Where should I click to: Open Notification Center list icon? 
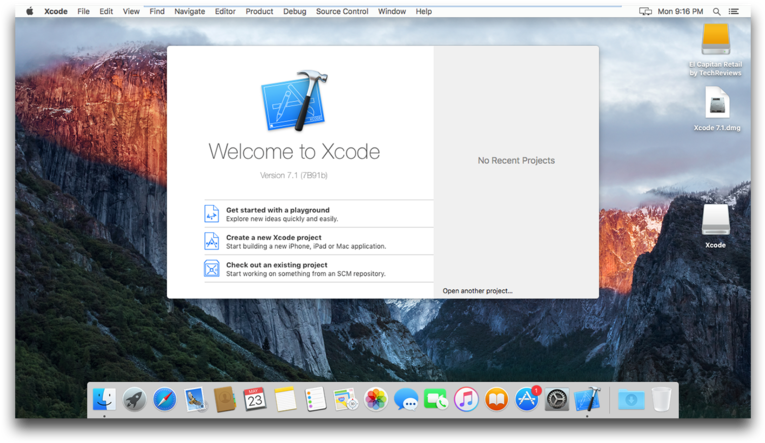click(x=733, y=11)
